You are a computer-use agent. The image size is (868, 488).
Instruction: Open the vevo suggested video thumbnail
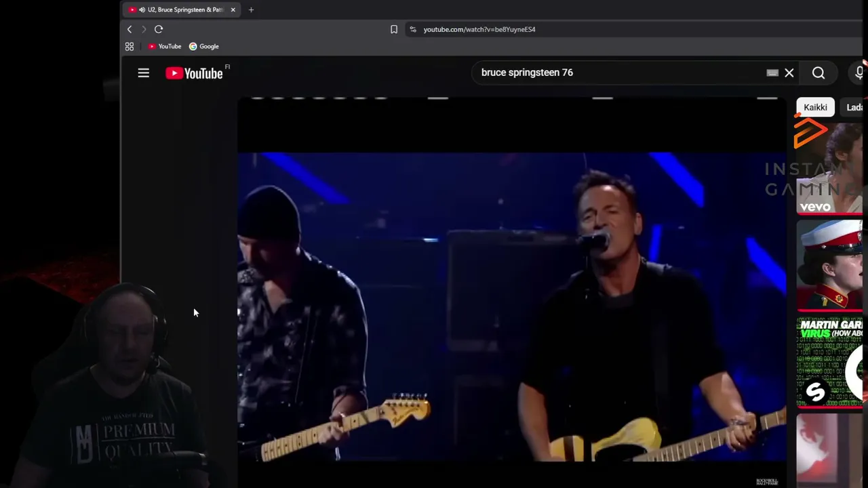click(830, 169)
